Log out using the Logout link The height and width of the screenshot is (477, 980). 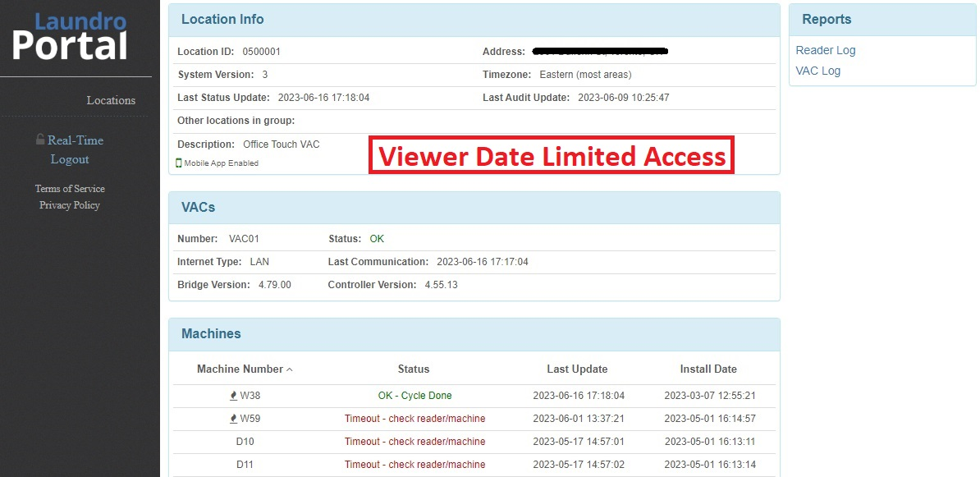pyautogui.click(x=70, y=159)
